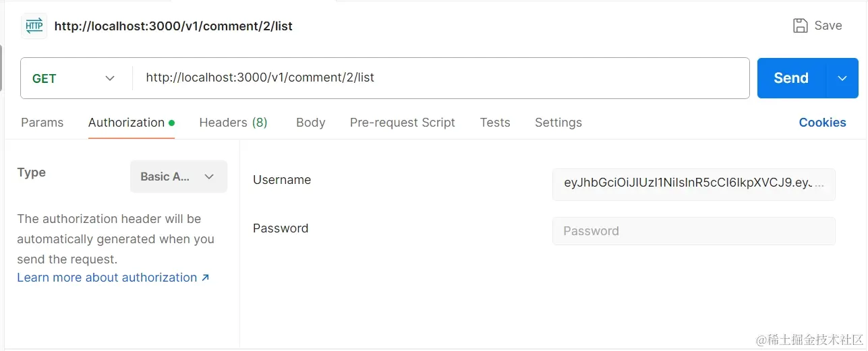This screenshot has width=868, height=351.
Task: Click the floppy disk Save icon
Action: [x=800, y=26]
